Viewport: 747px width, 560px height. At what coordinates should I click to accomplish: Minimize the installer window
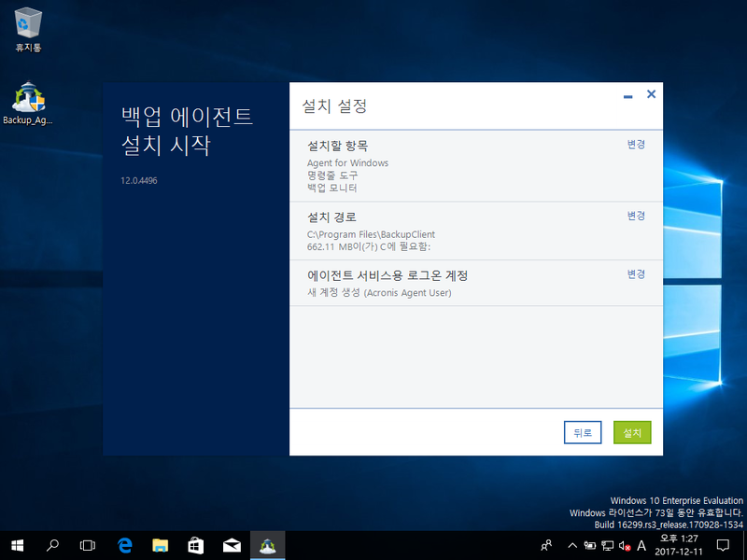[627, 96]
